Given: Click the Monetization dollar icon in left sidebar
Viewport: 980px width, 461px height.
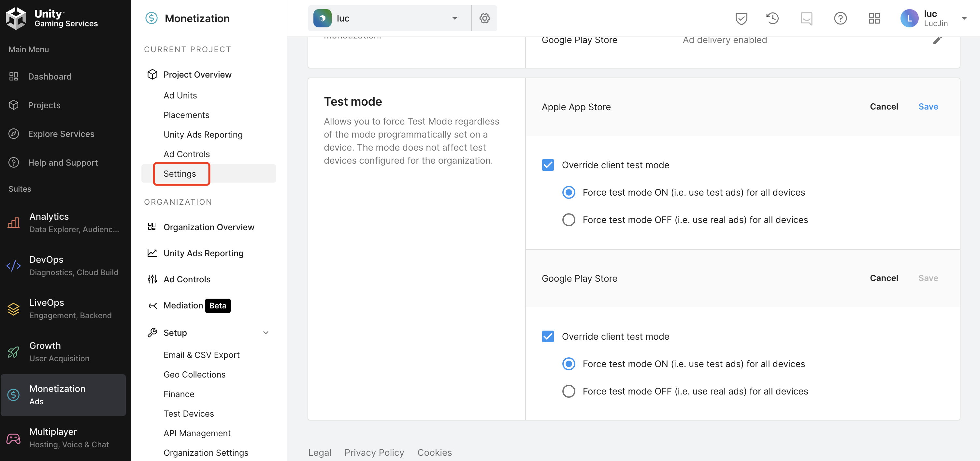Looking at the screenshot, I should click(x=14, y=395).
